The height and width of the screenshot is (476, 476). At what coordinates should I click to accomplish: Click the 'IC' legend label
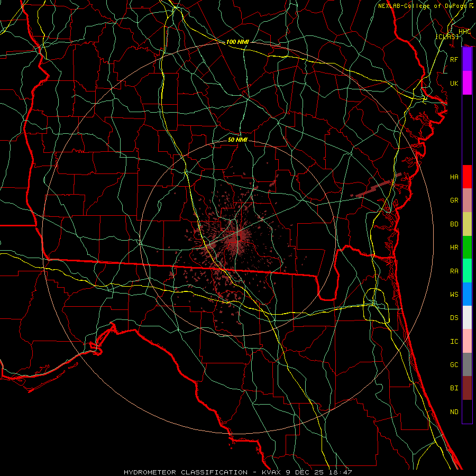click(454, 342)
